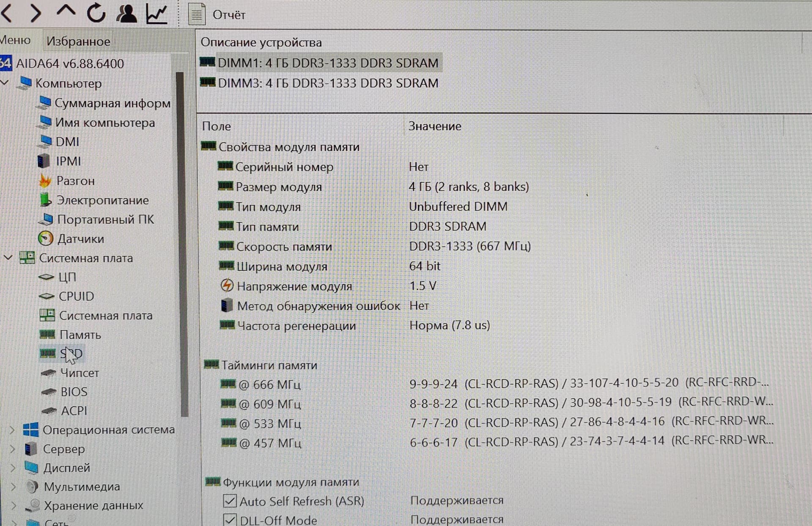Click the Forward navigation arrow
This screenshot has height=526, width=812.
[x=36, y=14]
